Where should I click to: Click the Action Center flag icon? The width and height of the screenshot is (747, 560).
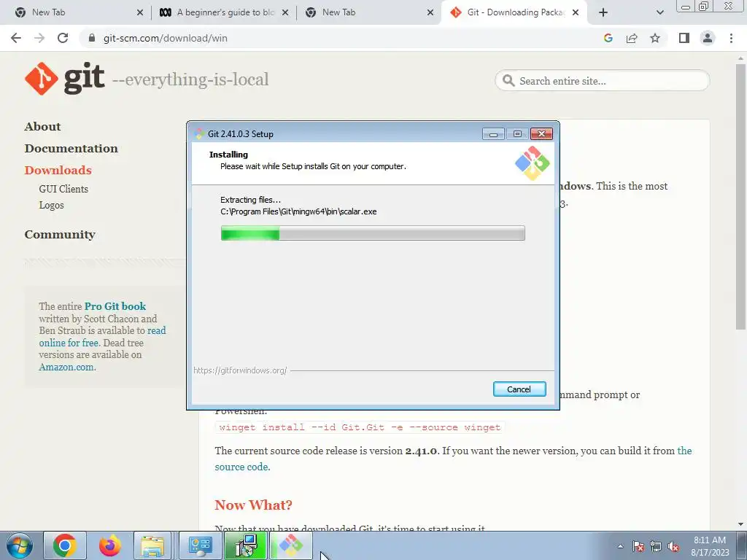click(638, 546)
